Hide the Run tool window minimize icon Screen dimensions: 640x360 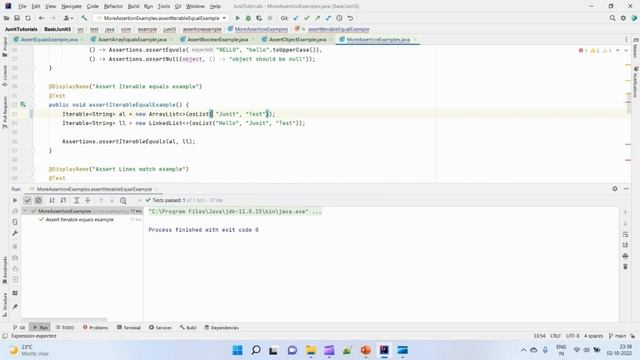click(x=626, y=189)
